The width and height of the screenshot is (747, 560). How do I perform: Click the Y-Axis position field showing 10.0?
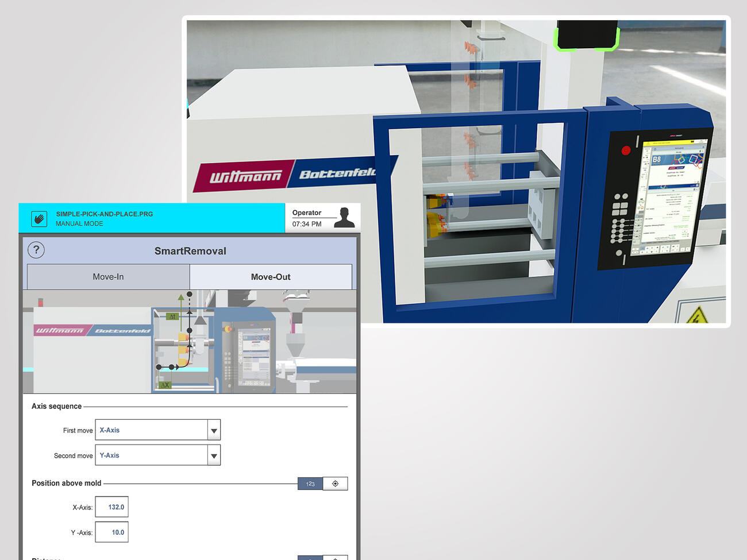point(111,532)
